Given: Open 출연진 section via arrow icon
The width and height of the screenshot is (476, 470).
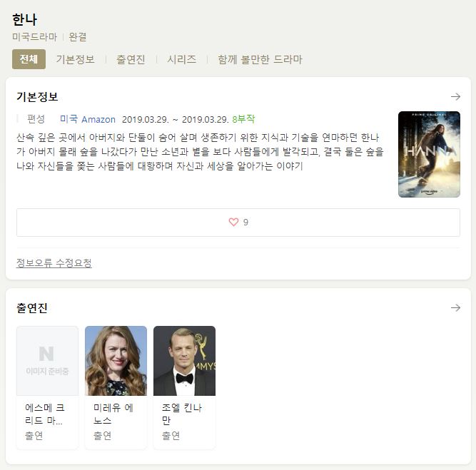Looking at the screenshot, I should 455,308.
